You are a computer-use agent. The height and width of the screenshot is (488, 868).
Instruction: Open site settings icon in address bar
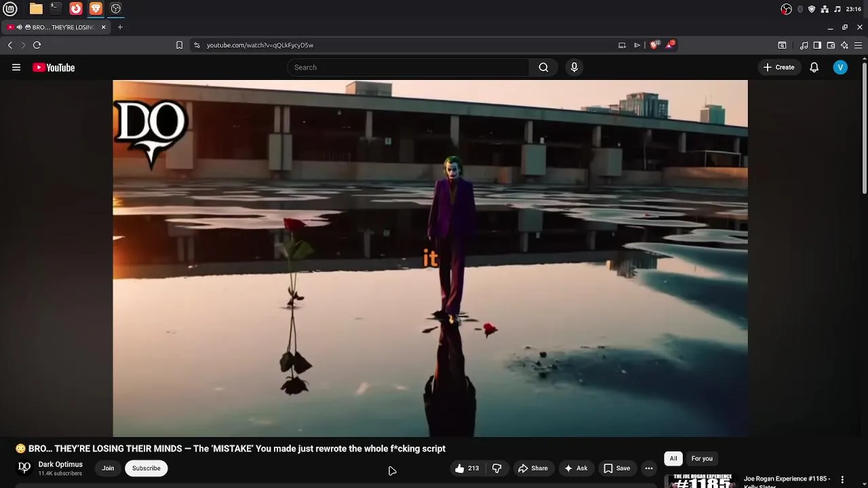pos(197,45)
